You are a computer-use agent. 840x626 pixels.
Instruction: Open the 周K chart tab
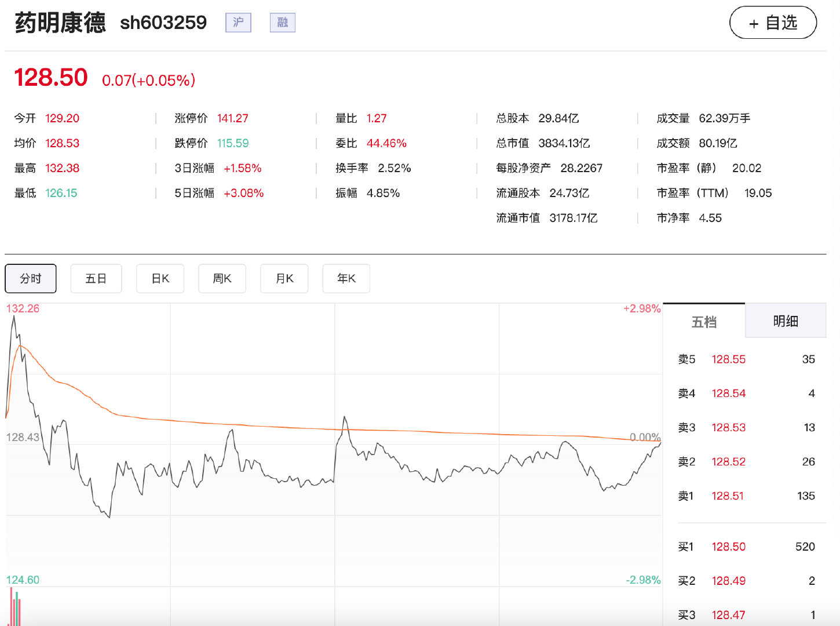tap(222, 279)
